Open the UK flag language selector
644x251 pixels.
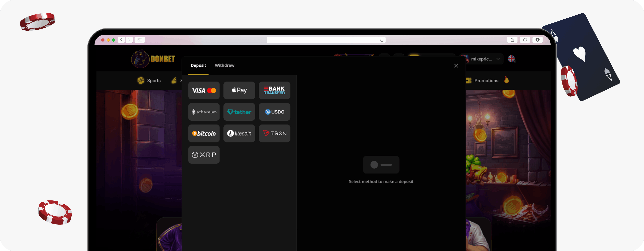pos(511,59)
